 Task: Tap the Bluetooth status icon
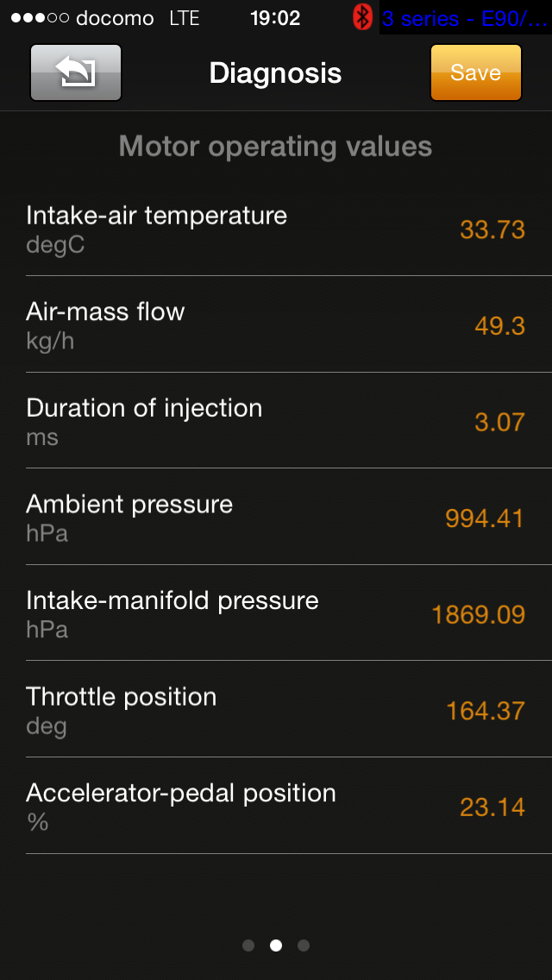pyautogui.click(x=363, y=17)
